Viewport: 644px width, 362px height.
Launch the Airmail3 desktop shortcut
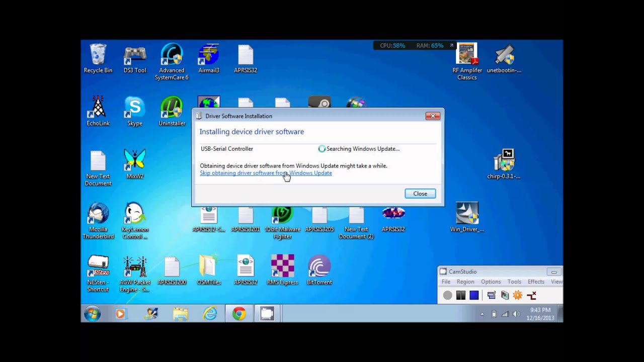point(209,59)
